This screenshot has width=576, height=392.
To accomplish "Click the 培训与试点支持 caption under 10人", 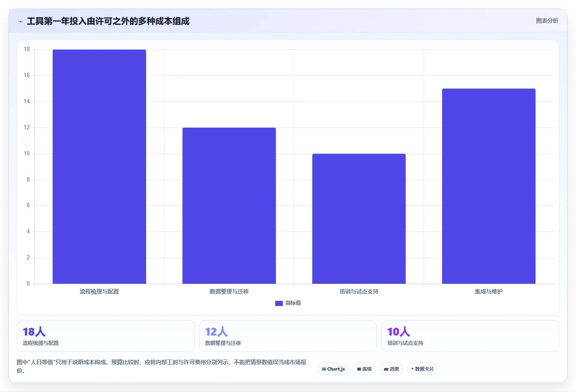I will tap(405, 343).
